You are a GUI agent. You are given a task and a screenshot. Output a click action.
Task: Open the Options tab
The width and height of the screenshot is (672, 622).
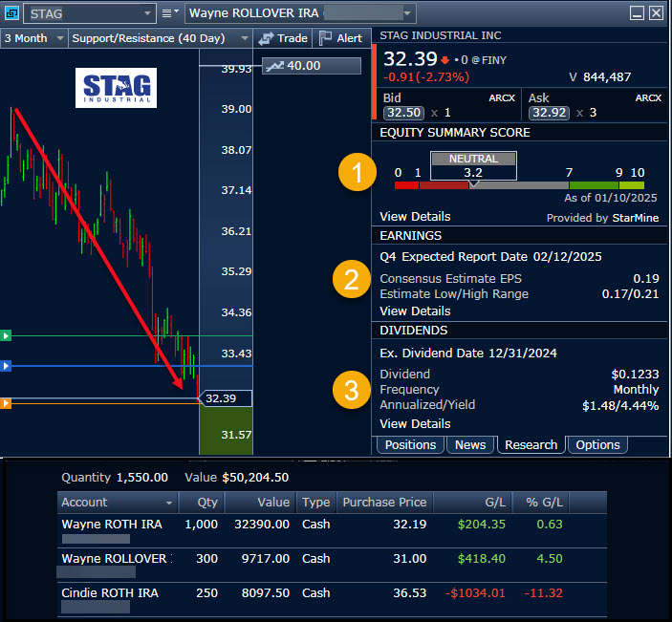597,445
